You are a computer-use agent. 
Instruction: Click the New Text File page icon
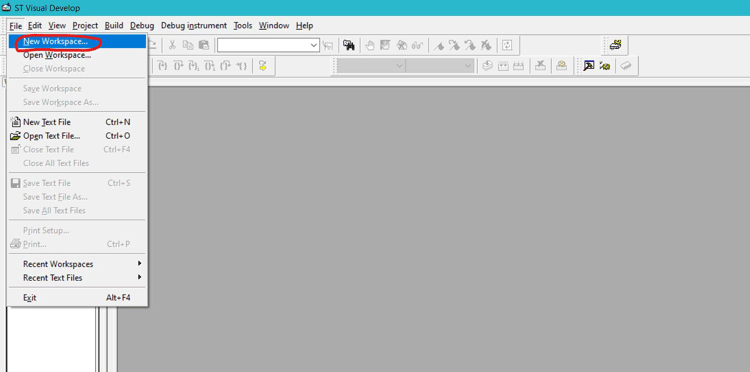pyautogui.click(x=16, y=122)
